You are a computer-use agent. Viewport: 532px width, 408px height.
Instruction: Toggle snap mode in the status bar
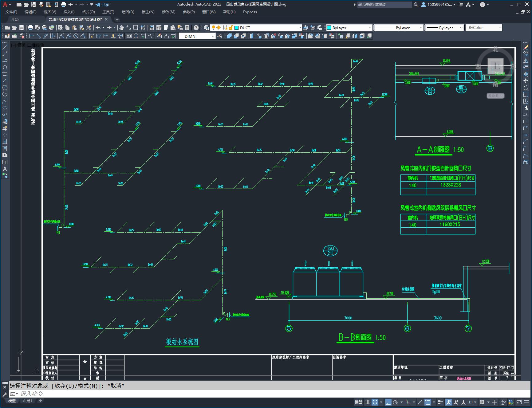tap(375, 402)
